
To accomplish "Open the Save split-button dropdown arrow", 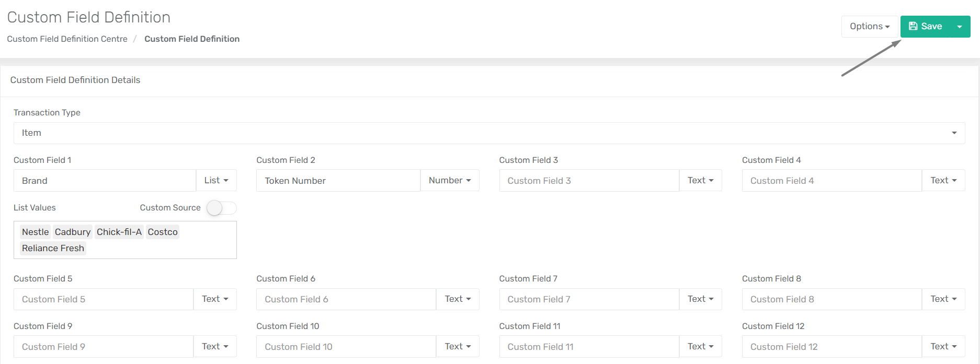I will (x=960, y=27).
